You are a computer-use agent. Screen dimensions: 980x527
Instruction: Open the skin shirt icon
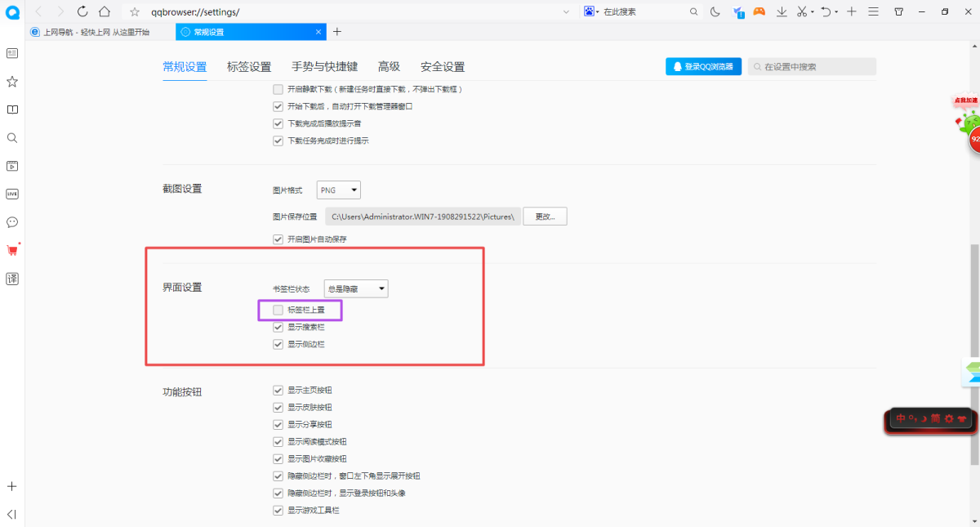(899, 11)
